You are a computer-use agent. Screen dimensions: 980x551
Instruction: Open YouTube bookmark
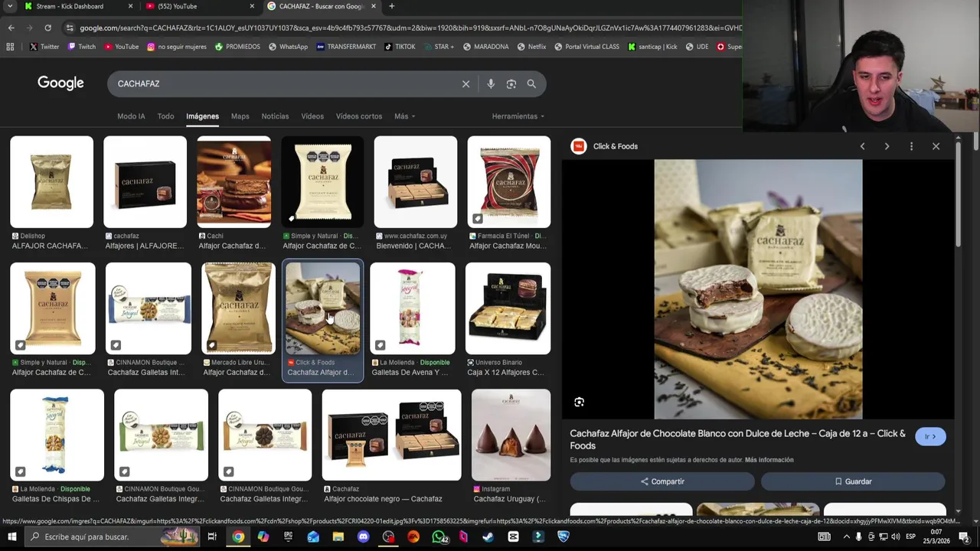(x=121, y=47)
